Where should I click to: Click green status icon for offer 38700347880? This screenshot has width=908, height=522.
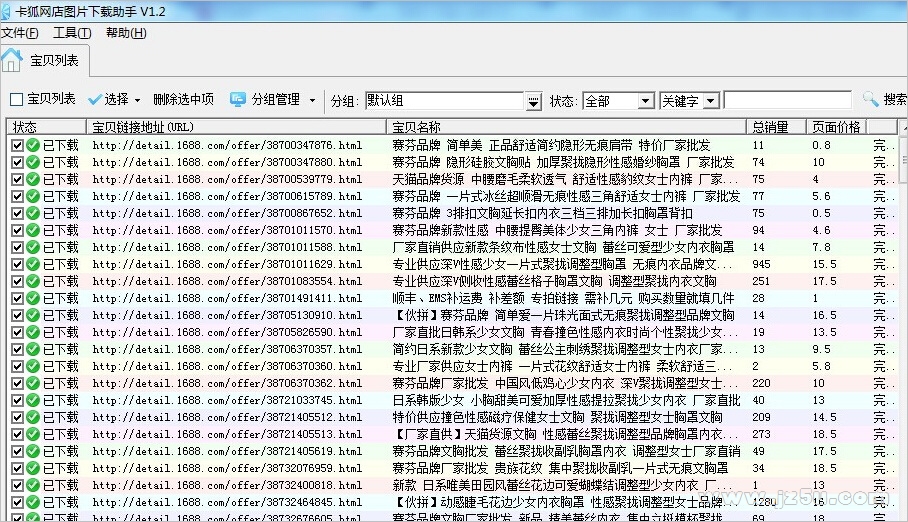(33, 162)
